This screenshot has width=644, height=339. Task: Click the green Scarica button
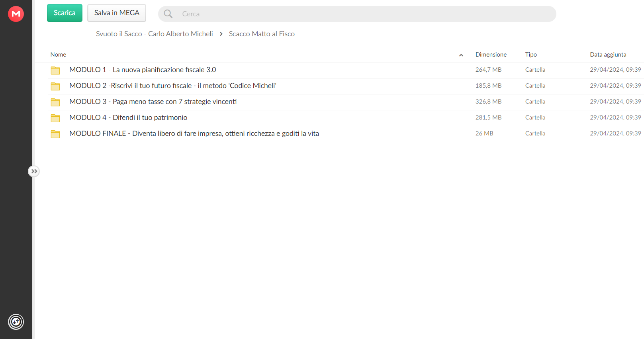point(65,13)
